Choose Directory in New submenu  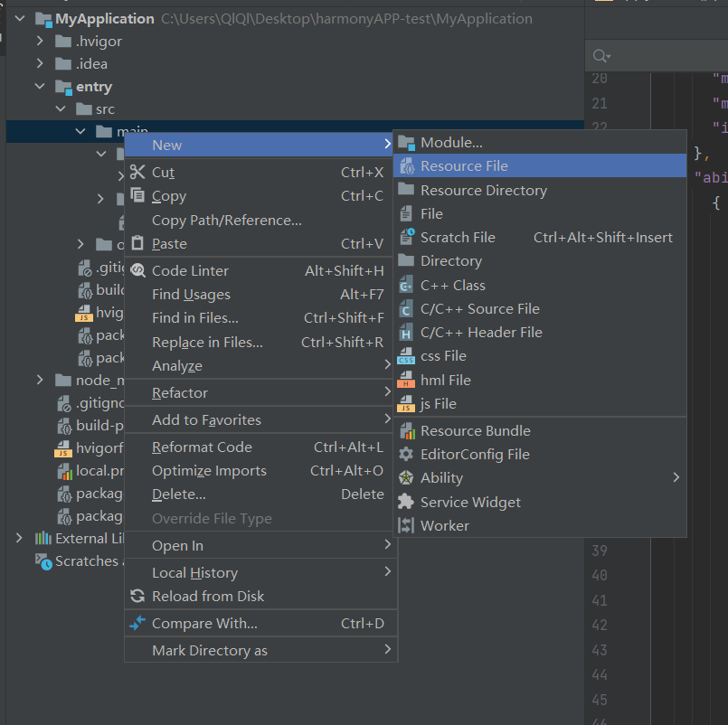pyautogui.click(x=540, y=261)
